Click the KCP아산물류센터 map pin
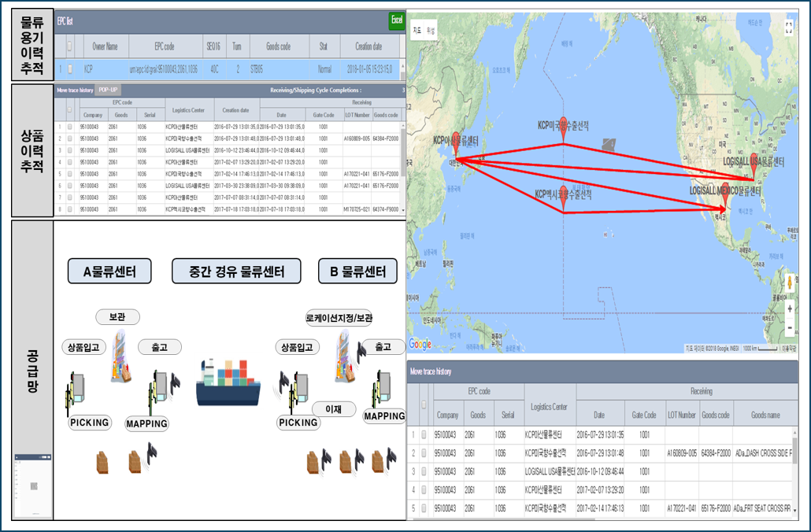Viewport: 811px width, 532px height. pyautogui.click(x=456, y=143)
